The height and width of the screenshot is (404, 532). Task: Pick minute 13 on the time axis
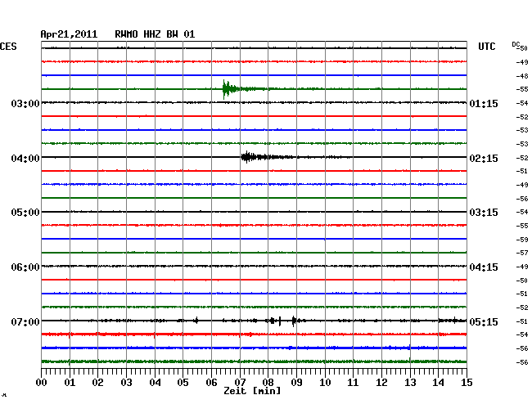410,383
